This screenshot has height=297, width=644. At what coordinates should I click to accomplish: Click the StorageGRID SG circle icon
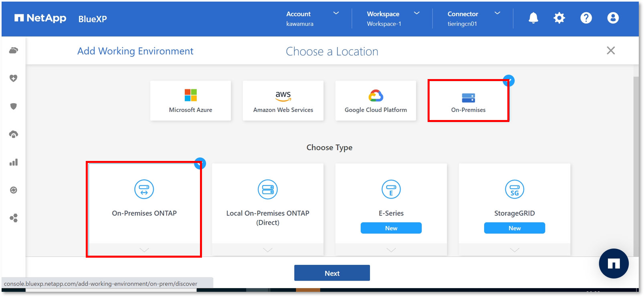click(515, 189)
